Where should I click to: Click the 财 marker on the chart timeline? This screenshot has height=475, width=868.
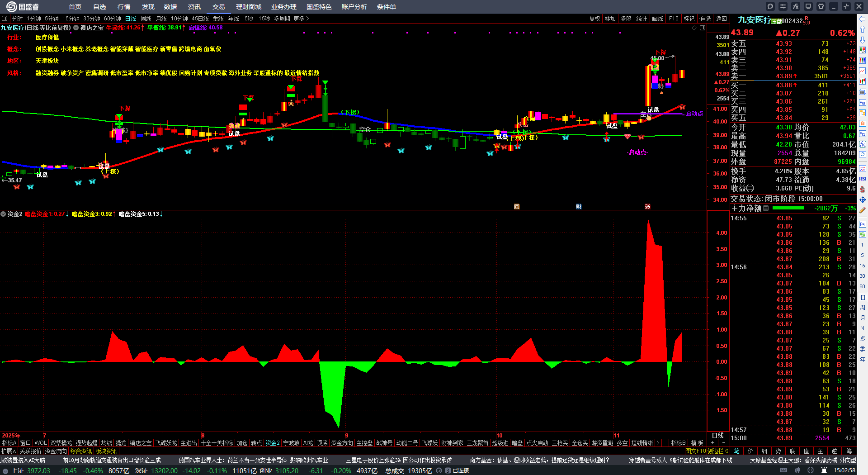(x=579, y=207)
